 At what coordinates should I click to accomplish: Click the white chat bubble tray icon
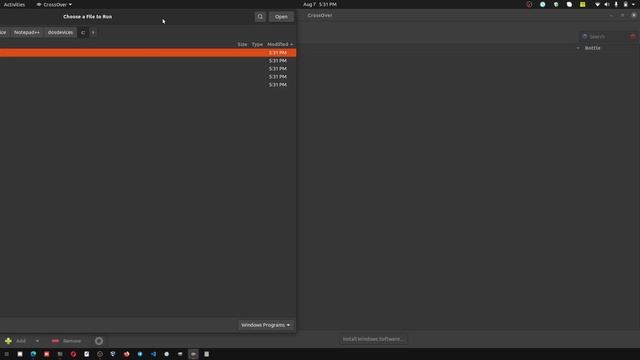pyautogui.click(x=569, y=4)
